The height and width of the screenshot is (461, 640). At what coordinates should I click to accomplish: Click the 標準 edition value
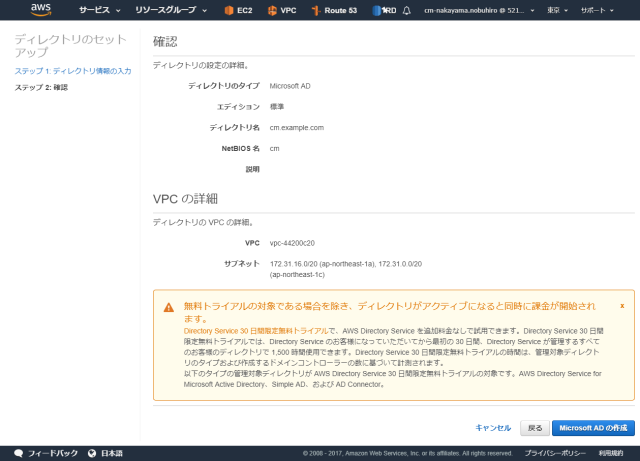pos(277,107)
